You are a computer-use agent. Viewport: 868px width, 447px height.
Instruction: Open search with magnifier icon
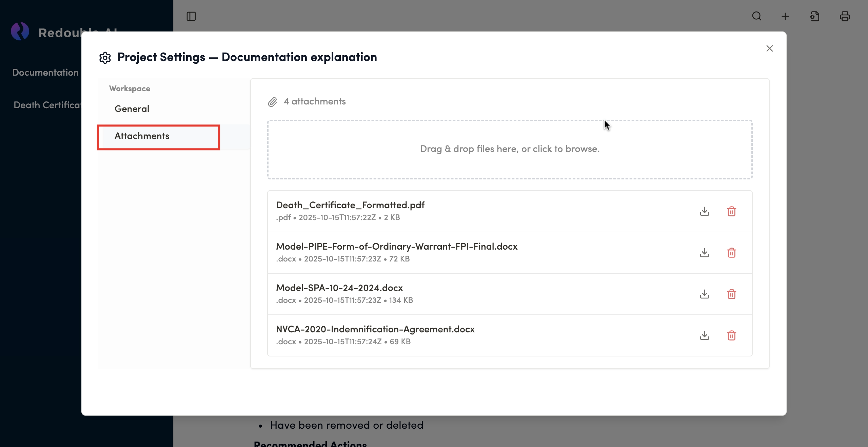756,16
